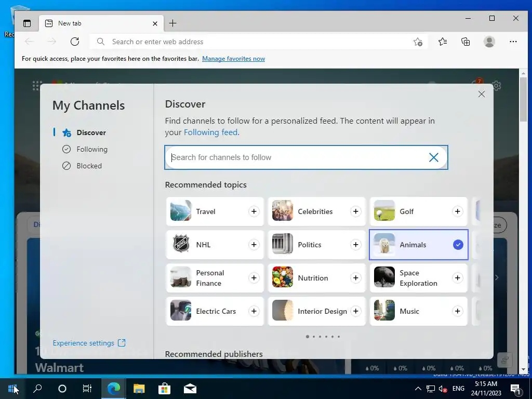Open the Following section in My Channels

[x=91, y=149]
